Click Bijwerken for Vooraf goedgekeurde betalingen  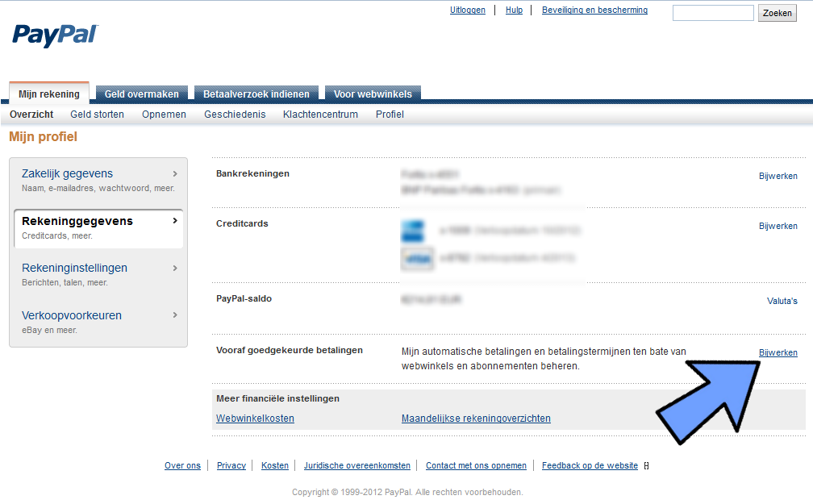[778, 352]
